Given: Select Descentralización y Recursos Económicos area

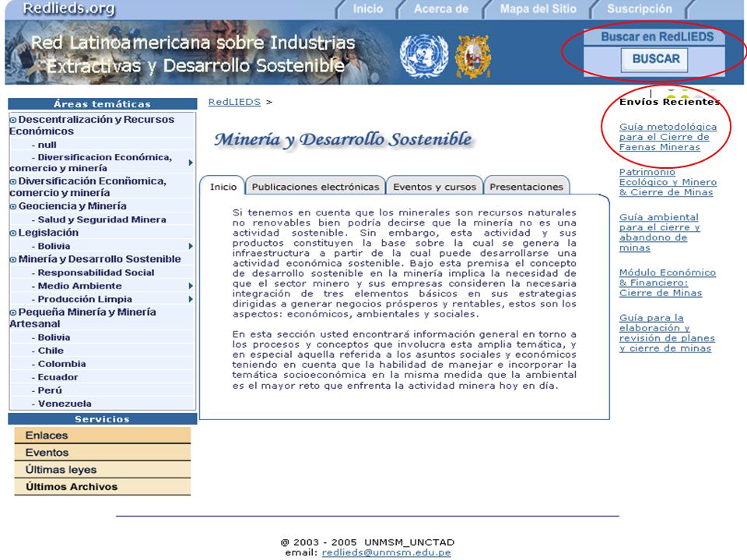Looking at the screenshot, I should point(92,125).
